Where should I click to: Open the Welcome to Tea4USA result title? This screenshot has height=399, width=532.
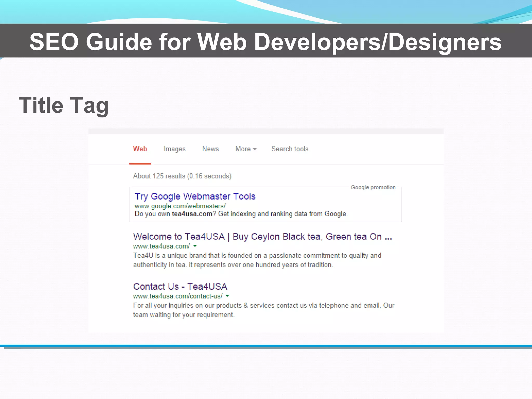[x=262, y=237]
